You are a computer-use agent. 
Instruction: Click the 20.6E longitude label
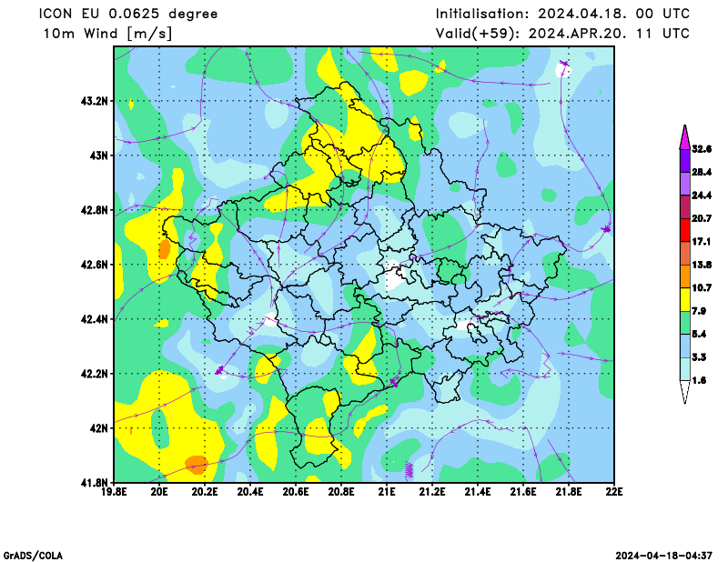(296, 491)
